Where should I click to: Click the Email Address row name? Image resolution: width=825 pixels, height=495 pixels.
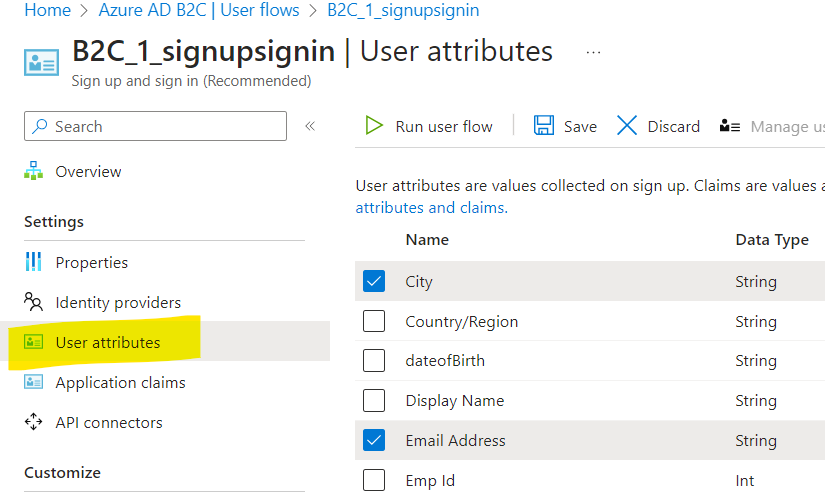(x=455, y=440)
